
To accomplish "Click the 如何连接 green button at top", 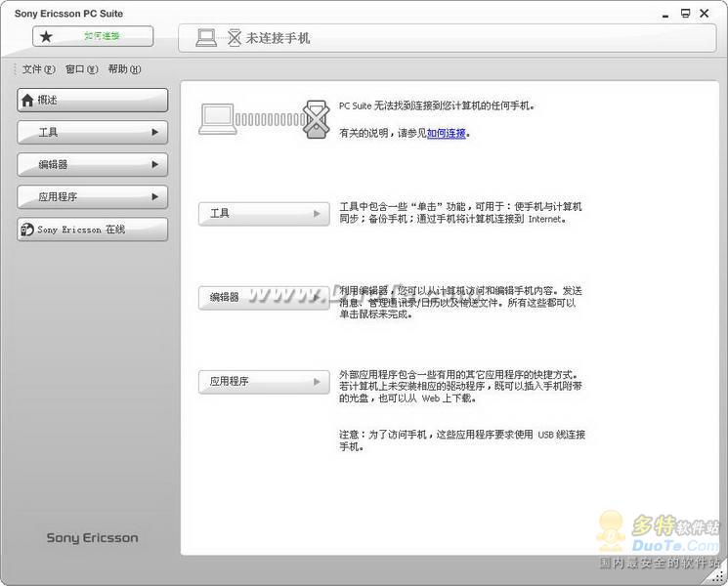I will (x=93, y=36).
